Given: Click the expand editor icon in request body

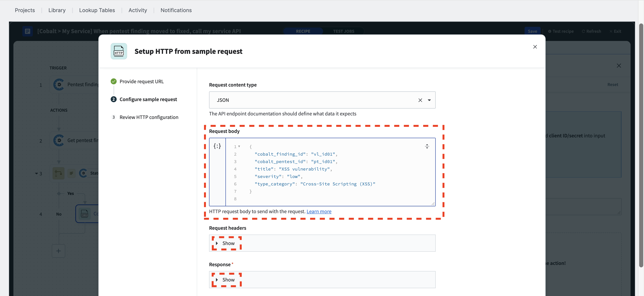Looking at the screenshot, I should [427, 146].
